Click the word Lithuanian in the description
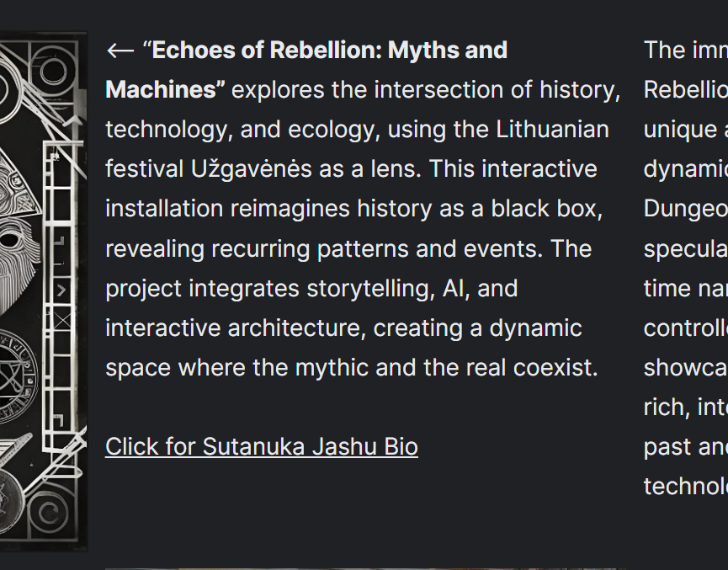The image size is (728, 570). click(x=552, y=129)
